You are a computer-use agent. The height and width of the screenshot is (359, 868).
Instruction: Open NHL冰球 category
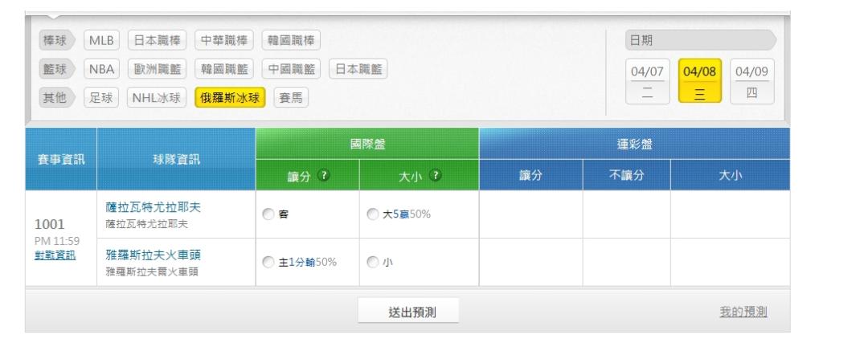pos(157,98)
